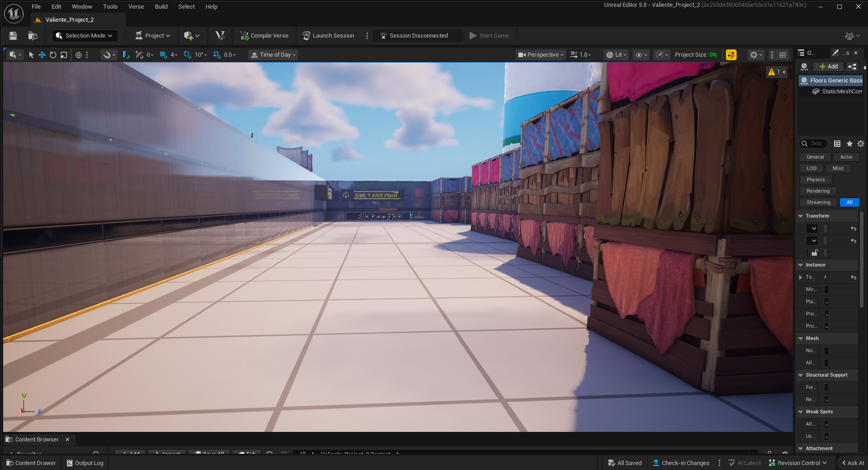Show favorites only with star icon
868x470 pixels.
coord(849,144)
